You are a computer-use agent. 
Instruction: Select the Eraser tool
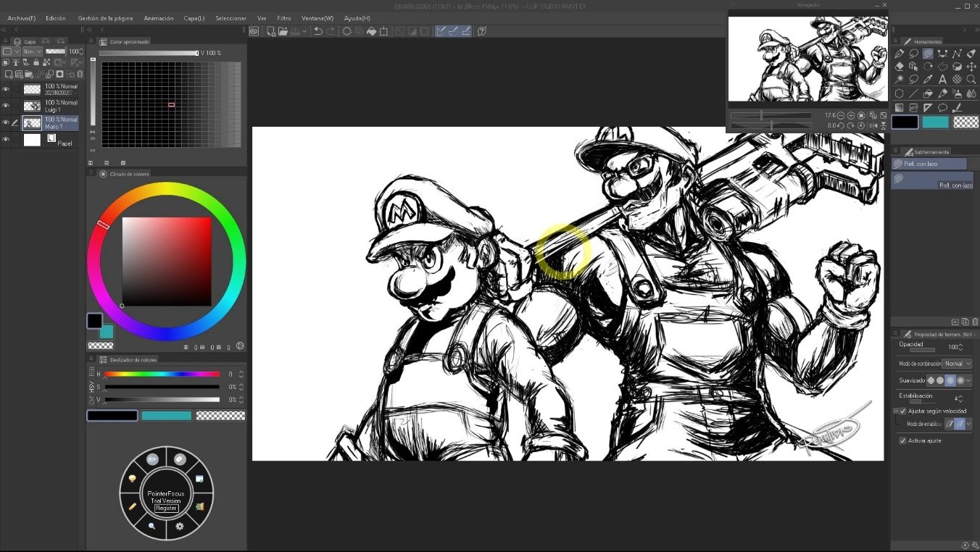900,66
